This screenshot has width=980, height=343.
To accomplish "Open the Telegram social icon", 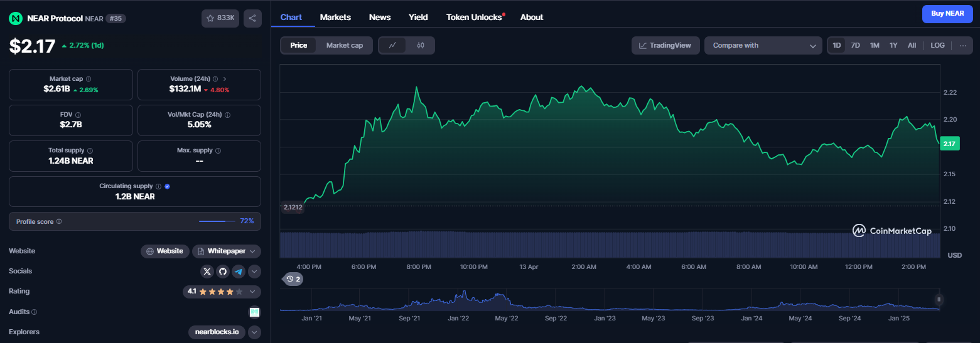I will tap(238, 272).
